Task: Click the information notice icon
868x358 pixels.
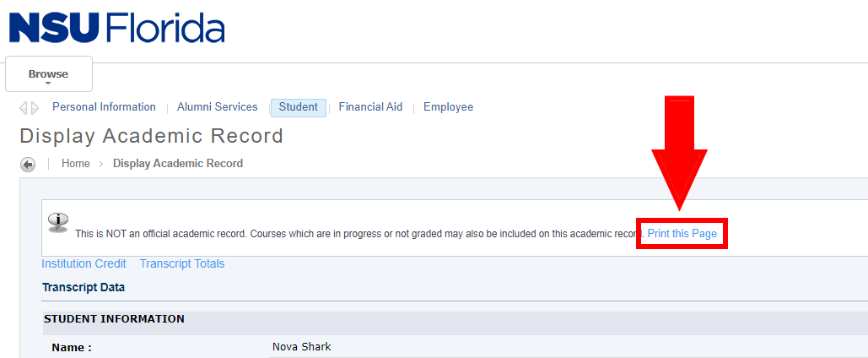Action: 58,221
